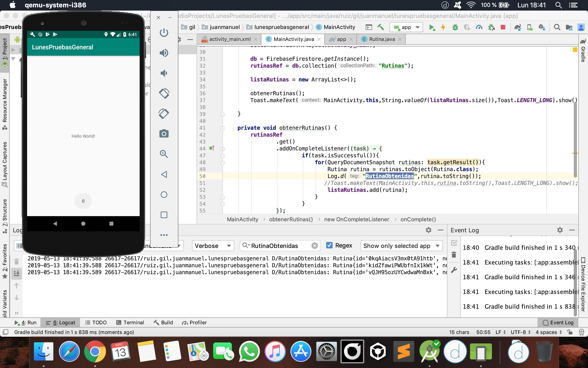The image size is (588, 368).
Task: Take emulator screenshot with camera icon
Action: coord(164,134)
